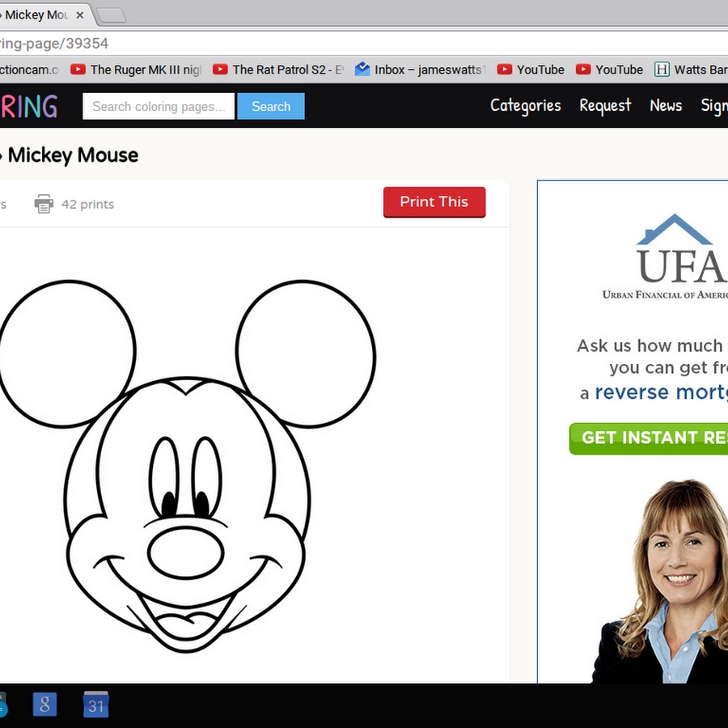The width and height of the screenshot is (728, 728).
Task: Open the Inbox jameswatts bookmark icon
Action: [362, 70]
